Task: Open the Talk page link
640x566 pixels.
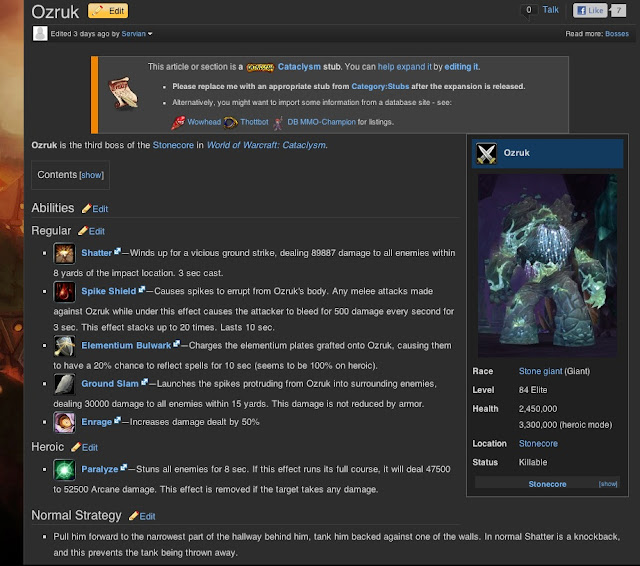Action: [550, 10]
